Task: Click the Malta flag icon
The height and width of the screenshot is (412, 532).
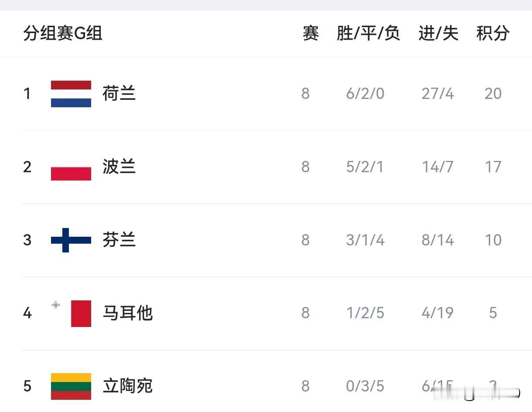Action: 71,313
